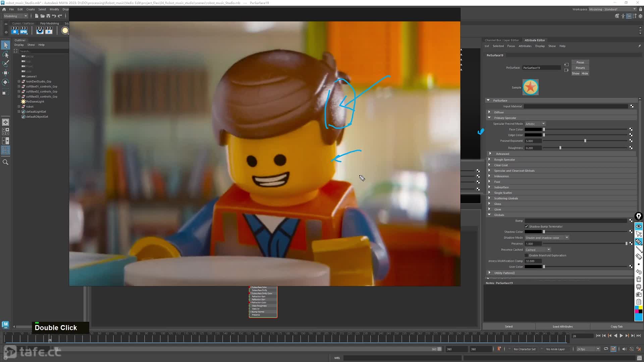644x362 pixels.
Task: Open the Script Editor icon
Action: (640, 358)
